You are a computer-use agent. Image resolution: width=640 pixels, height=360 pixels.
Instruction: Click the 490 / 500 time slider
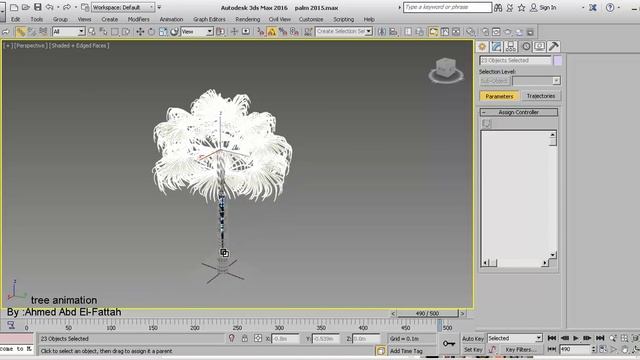pyautogui.click(x=427, y=313)
